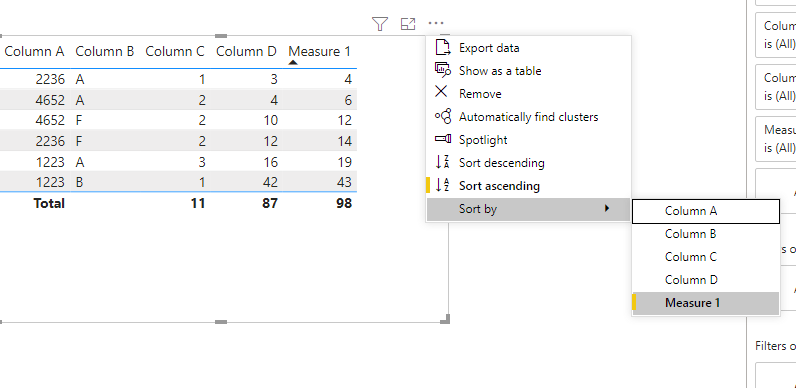Screen dimensions: 796x388
Task: Open the More options ellipsis menu
Action: point(436,23)
